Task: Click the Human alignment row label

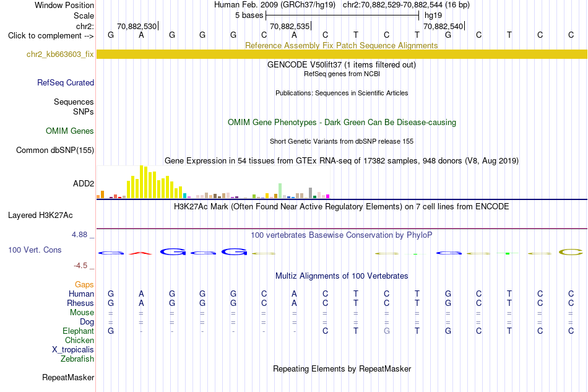Action: point(81,294)
